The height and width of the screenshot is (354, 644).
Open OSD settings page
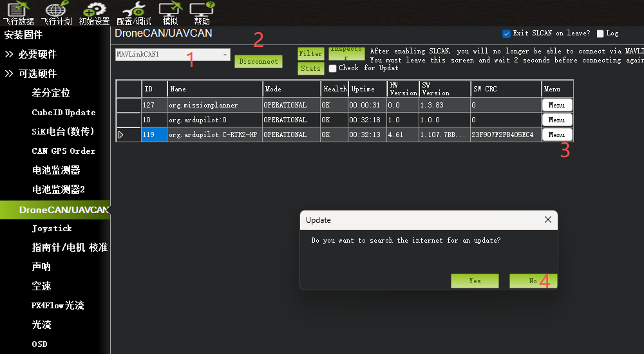click(x=39, y=344)
